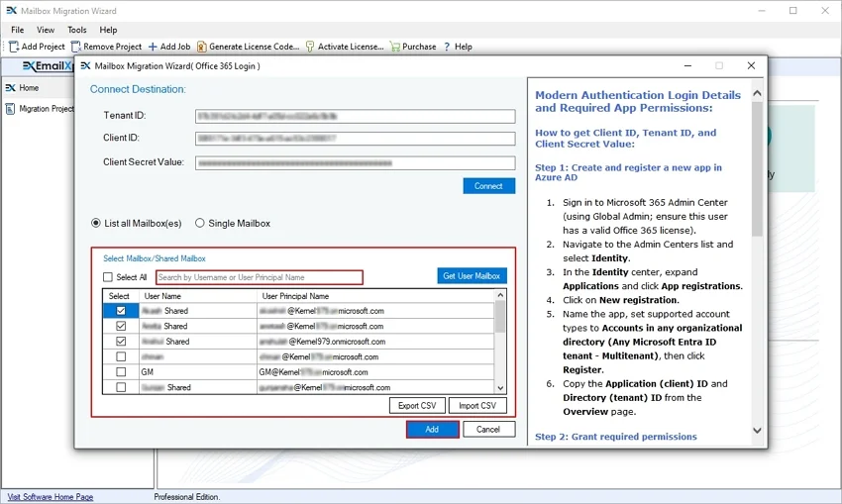Click the help panel scrollbar thumb

coord(757,169)
